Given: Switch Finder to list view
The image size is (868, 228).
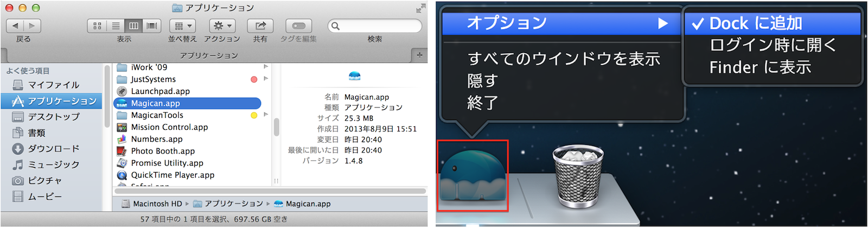Looking at the screenshot, I should (x=116, y=26).
